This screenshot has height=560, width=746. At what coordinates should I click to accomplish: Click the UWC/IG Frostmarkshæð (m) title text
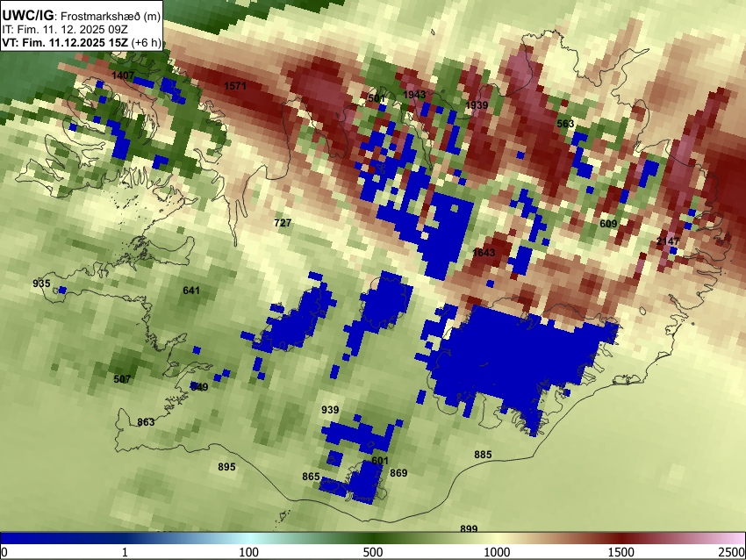82,15
